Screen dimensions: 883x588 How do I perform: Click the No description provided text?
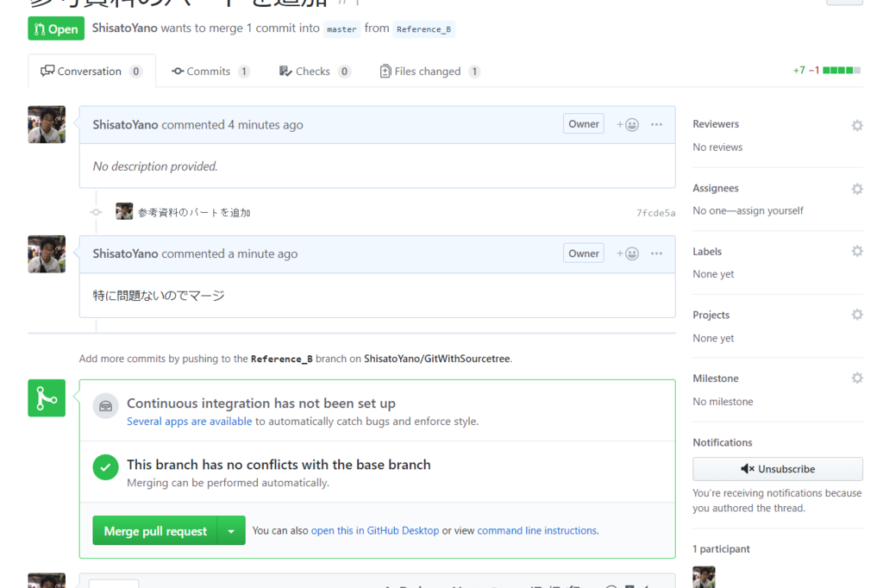click(x=155, y=166)
